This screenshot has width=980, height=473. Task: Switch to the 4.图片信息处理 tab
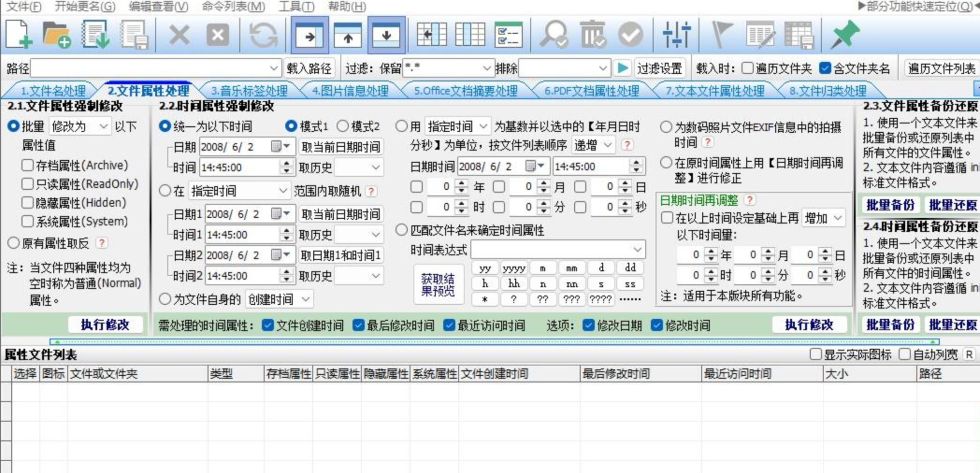coord(350,91)
